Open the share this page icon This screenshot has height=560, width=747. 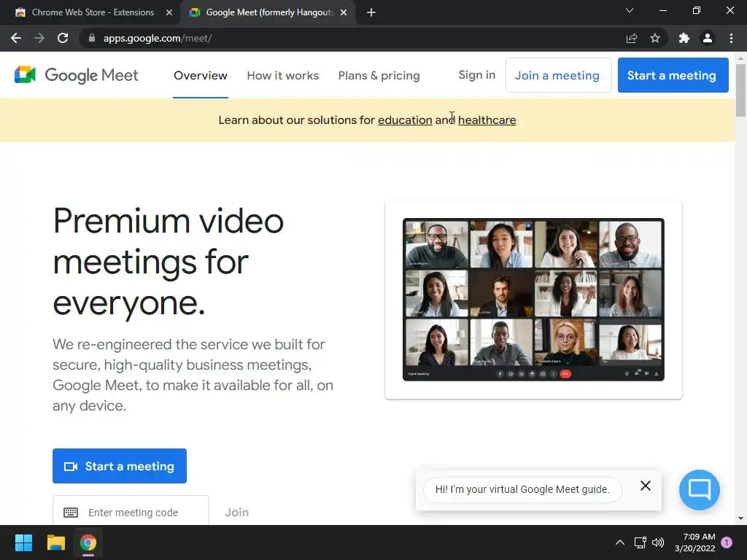631,38
